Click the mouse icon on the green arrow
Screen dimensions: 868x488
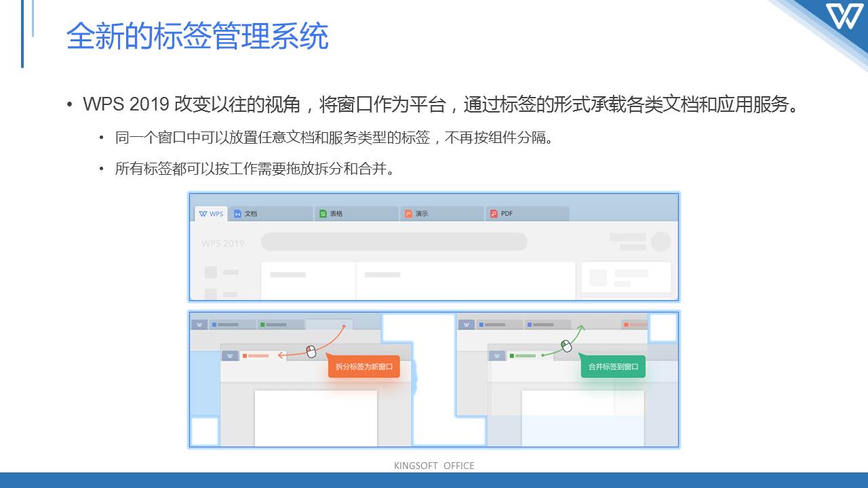(x=566, y=346)
